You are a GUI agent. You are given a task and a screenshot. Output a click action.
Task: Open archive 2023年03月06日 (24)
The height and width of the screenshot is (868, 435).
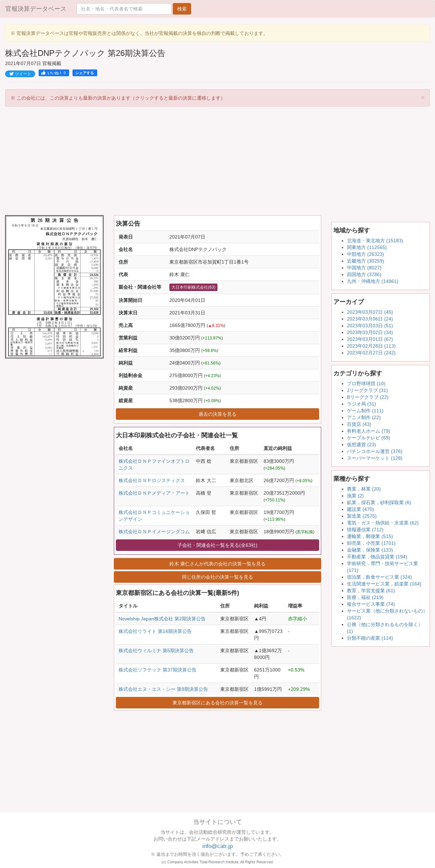point(370,319)
